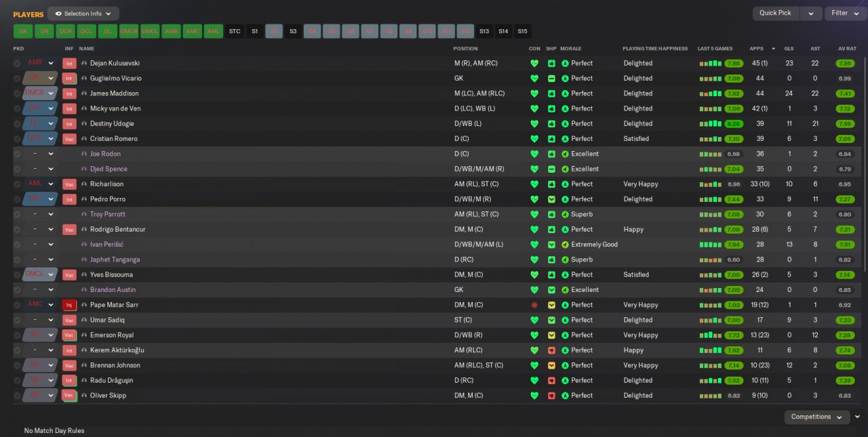Open Ivan Perišić's player profile
868x437 pixels.
coord(106,245)
